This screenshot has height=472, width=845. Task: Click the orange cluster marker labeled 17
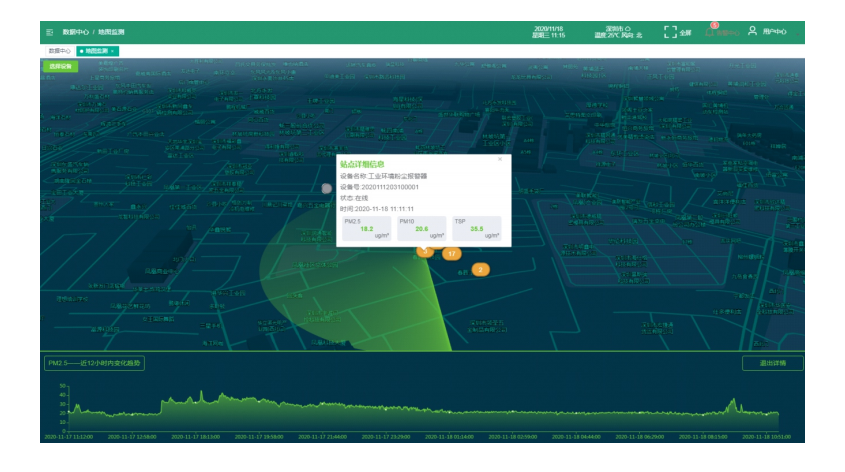452,254
